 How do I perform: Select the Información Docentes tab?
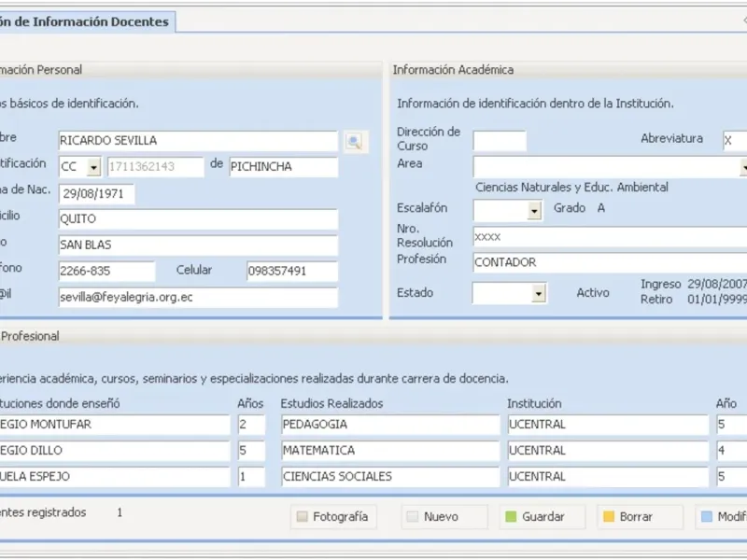tap(88, 21)
